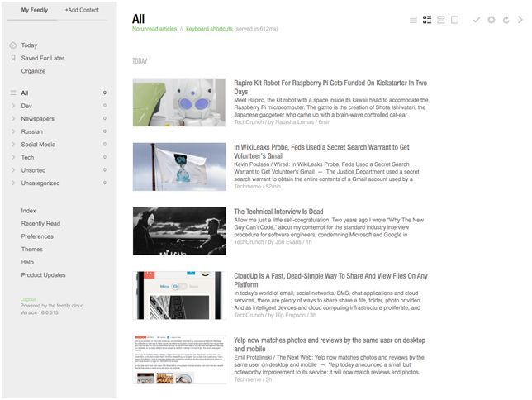Open Product Updates

tap(44, 275)
